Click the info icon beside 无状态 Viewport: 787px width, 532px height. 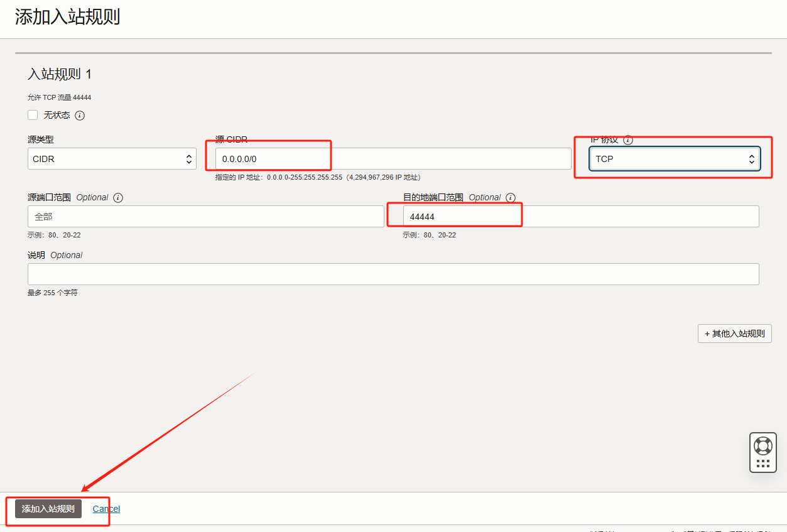pyautogui.click(x=80, y=116)
